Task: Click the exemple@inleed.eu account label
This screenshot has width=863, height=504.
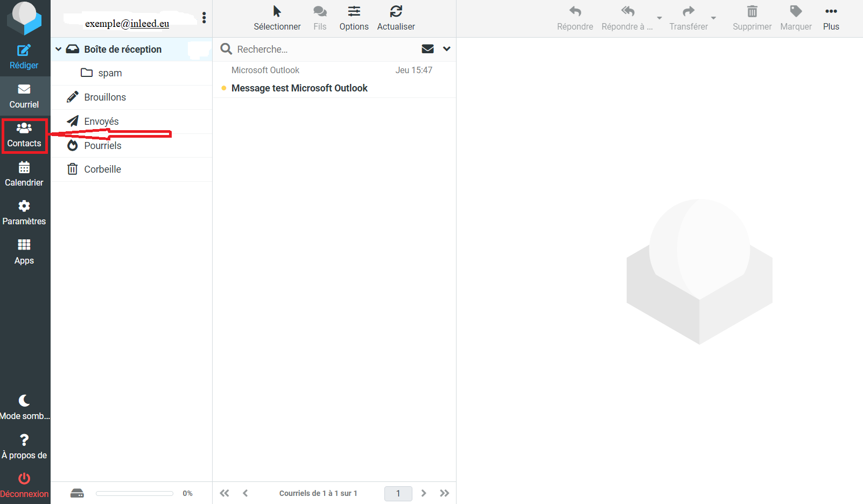Action: (127, 24)
